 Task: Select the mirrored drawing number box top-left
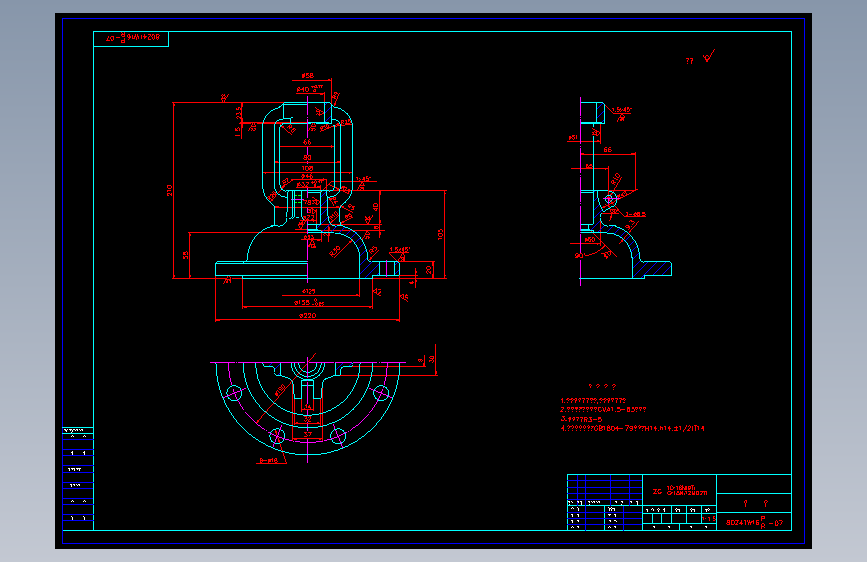(131, 39)
